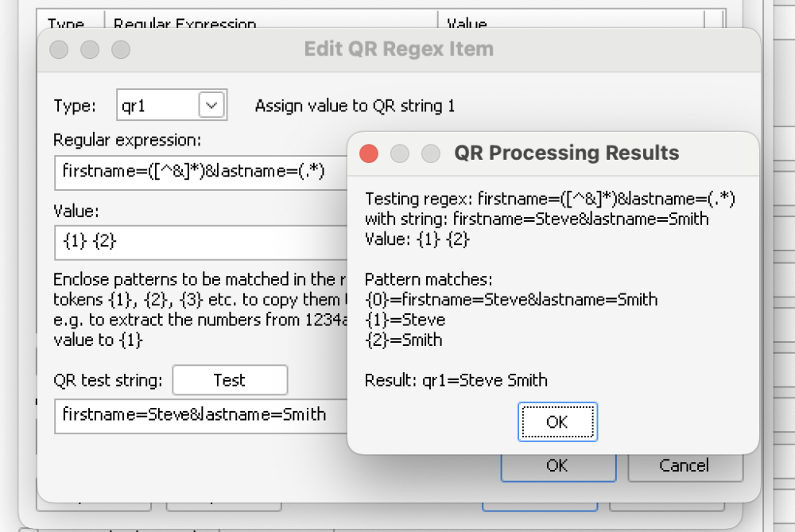Viewport: 795px width, 532px height.
Task: Click the Regular expression input field
Action: point(199,172)
